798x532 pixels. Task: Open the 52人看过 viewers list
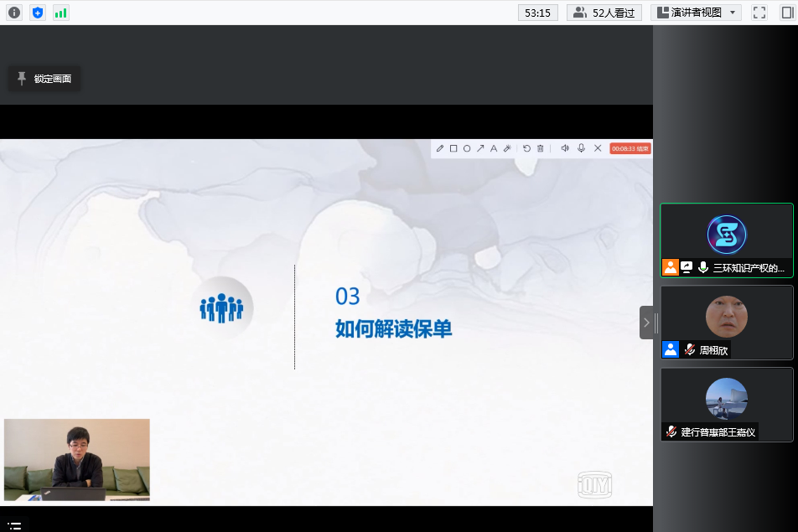tap(604, 13)
